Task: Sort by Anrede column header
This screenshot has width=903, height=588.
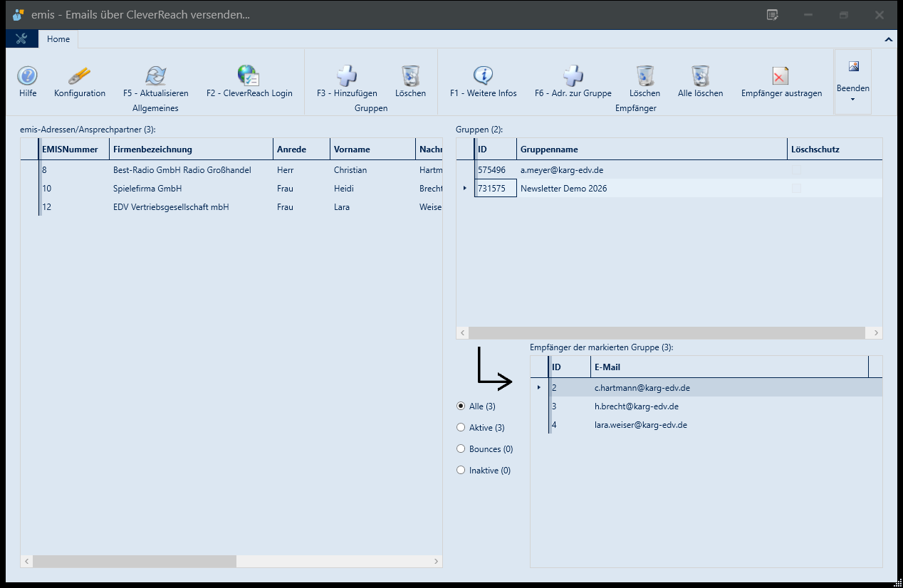Action: (301, 149)
